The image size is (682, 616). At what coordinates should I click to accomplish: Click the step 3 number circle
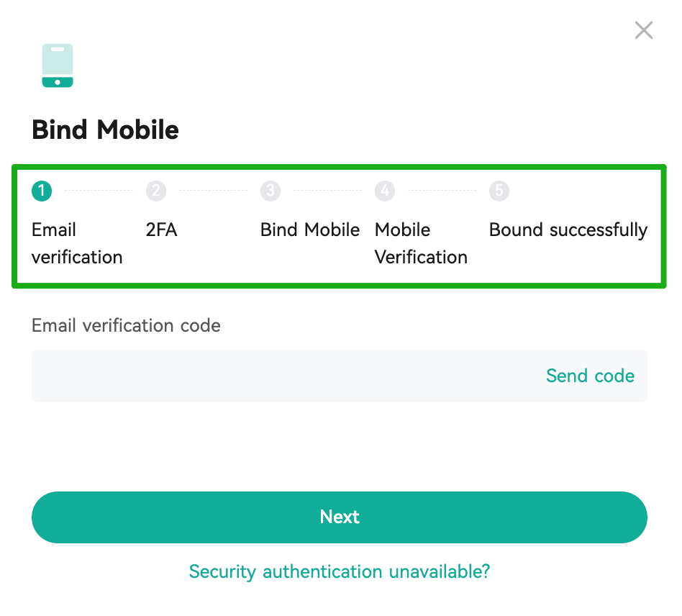click(270, 191)
